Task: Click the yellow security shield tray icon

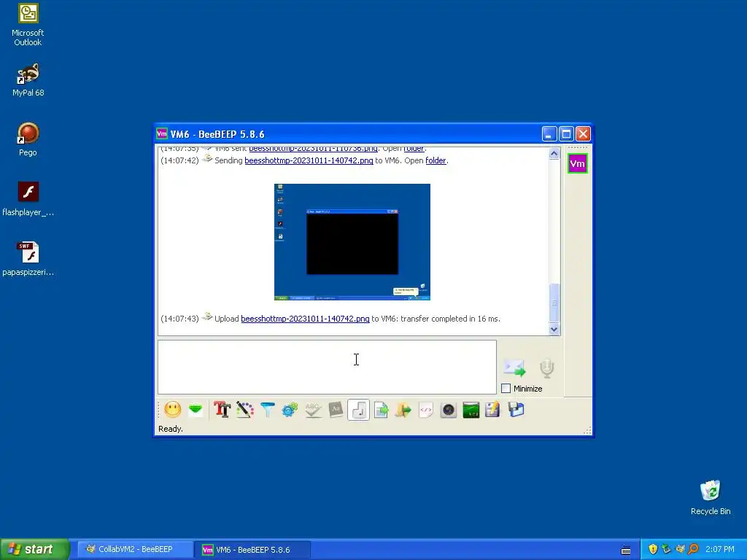Action: tap(653, 549)
